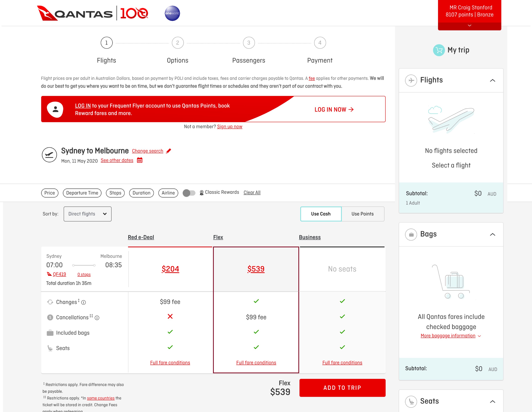Screen dimensions: 532x412
Task: Expand the Craig Stanford account menu
Action: 469,26
